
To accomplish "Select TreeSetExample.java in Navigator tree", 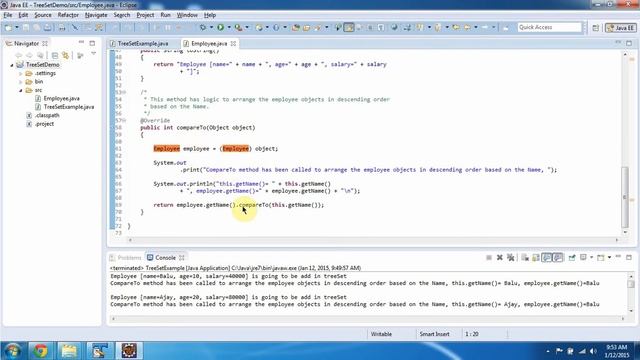I will [69, 107].
